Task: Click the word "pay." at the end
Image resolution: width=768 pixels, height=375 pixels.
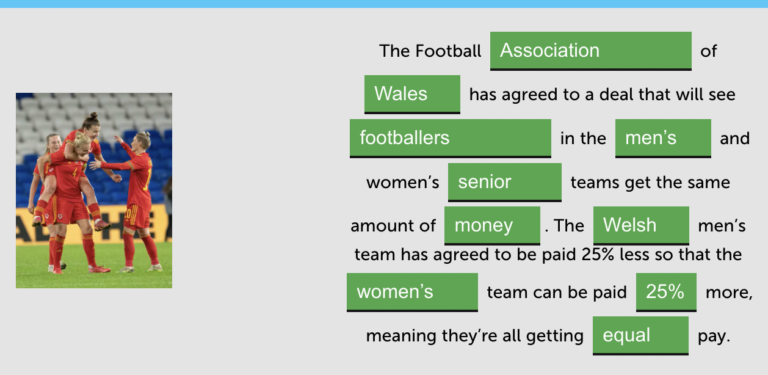Action: point(714,337)
